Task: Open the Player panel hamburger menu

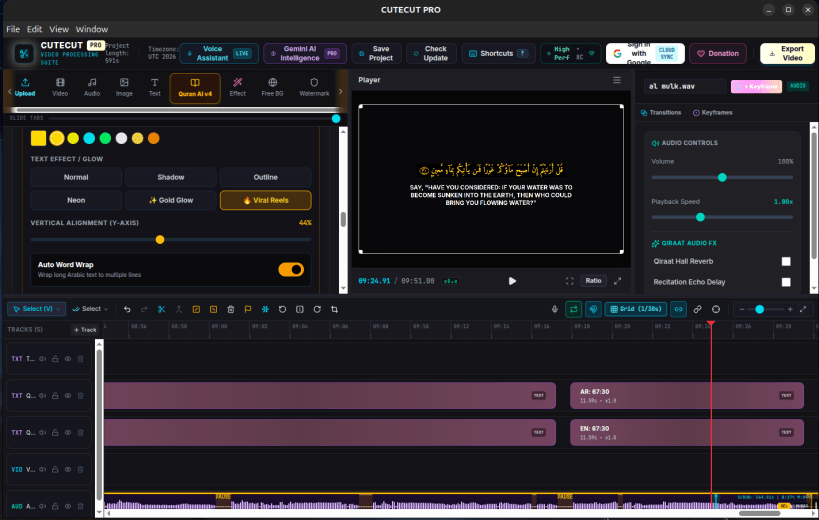Action: click(617, 80)
